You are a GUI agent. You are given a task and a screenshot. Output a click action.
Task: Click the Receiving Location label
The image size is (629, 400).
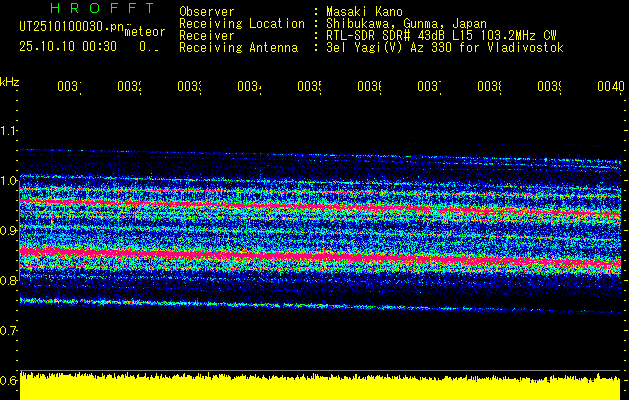(242, 23)
